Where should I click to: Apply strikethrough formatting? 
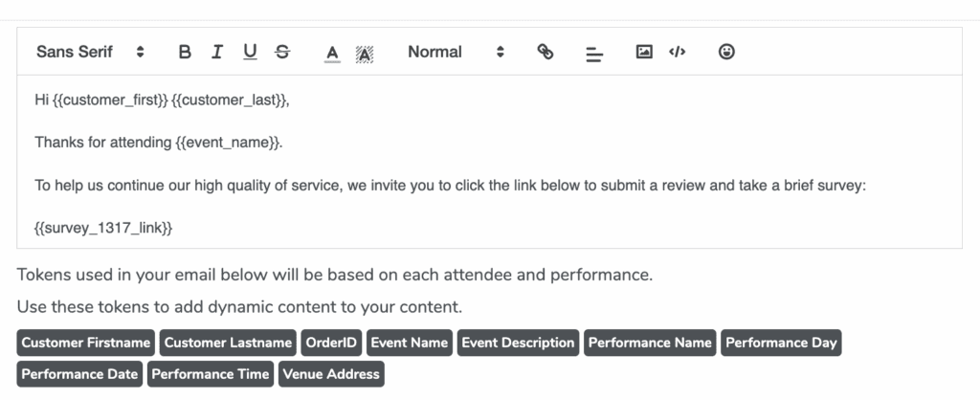(x=281, y=53)
